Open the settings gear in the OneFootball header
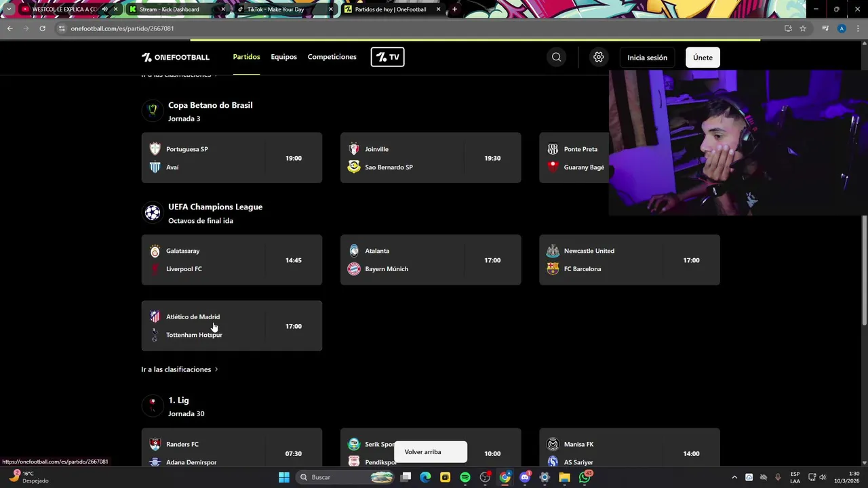 598,57
